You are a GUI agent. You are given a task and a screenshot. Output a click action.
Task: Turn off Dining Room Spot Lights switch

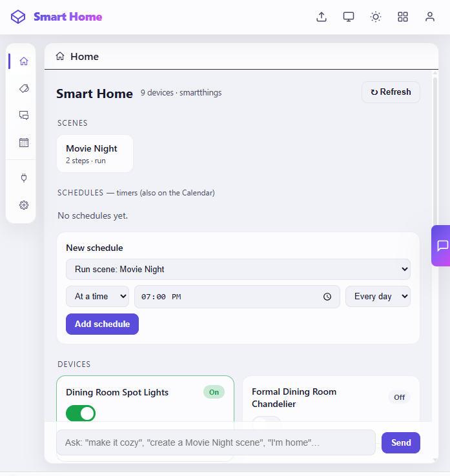(x=81, y=413)
